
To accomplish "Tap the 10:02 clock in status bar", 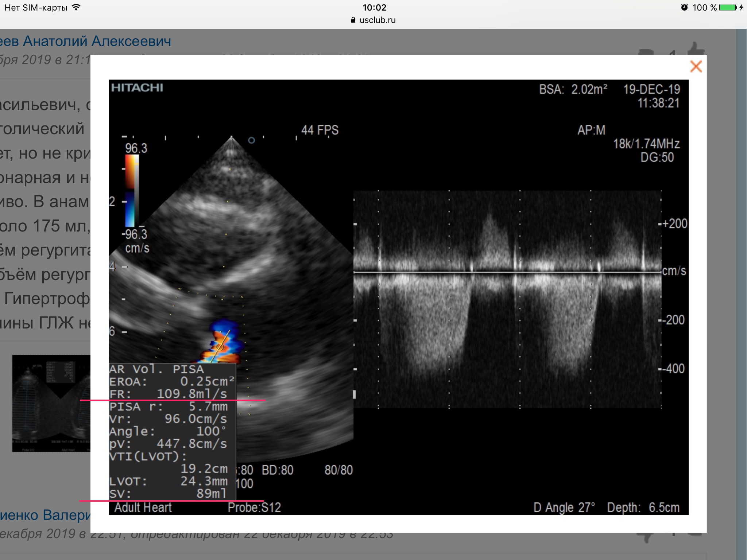I will click(x=374, y=7).
